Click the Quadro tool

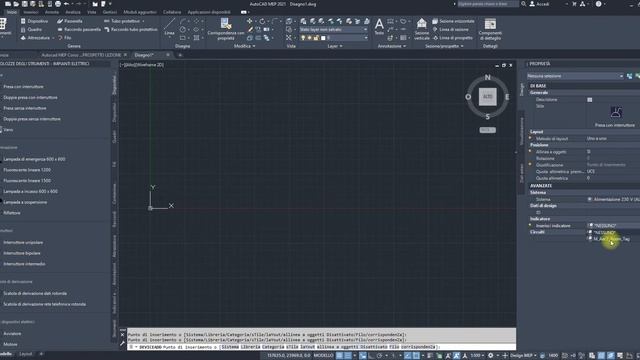tap(31, 29)
